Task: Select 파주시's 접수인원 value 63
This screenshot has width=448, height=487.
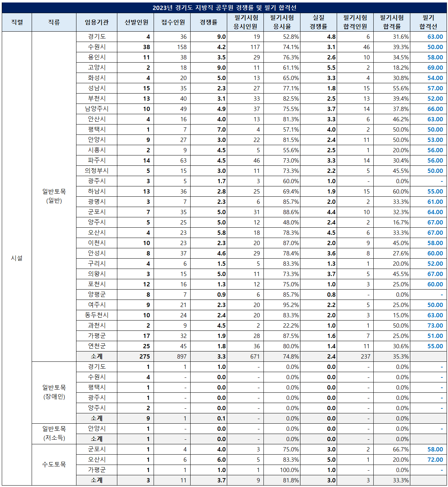Action: pyautogui.click(x=183, y=160)
